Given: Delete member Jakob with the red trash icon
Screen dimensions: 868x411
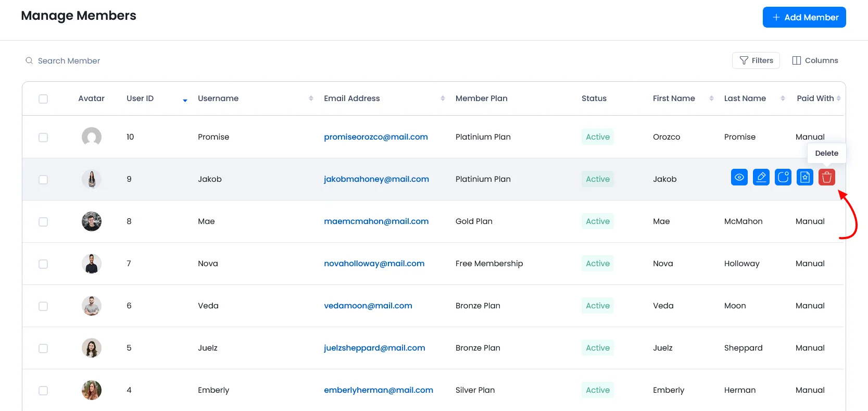Looking at the screenshot, I should coord(826,177).
